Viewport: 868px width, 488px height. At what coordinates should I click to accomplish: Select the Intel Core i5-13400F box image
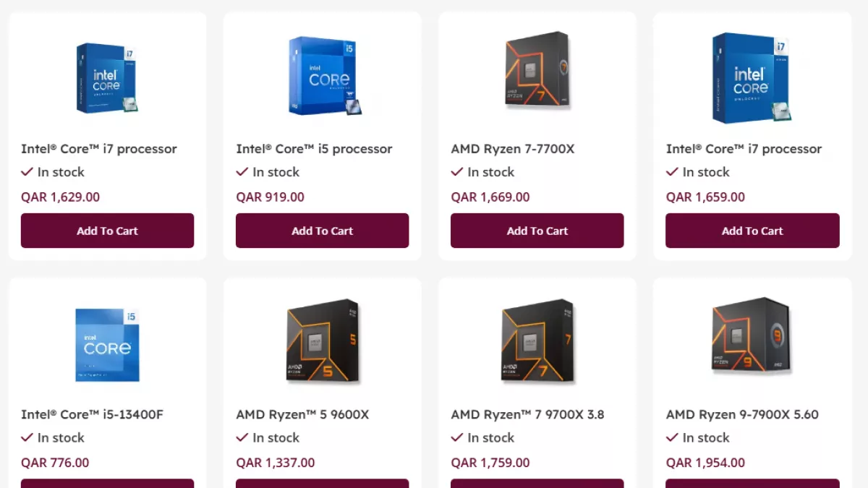(107, 345)
